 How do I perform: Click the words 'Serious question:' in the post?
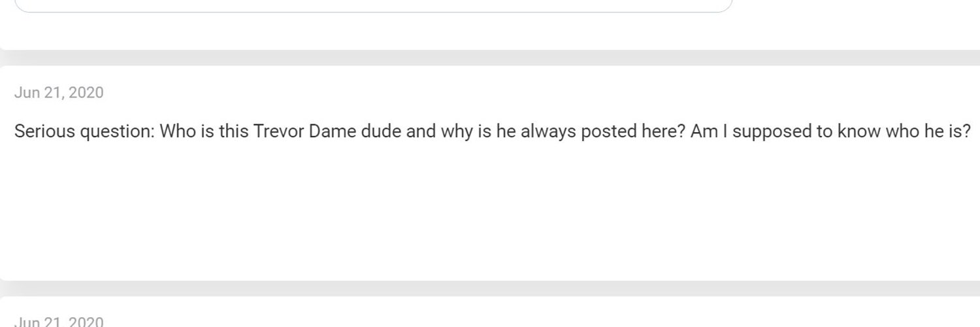tap(84, 131)
